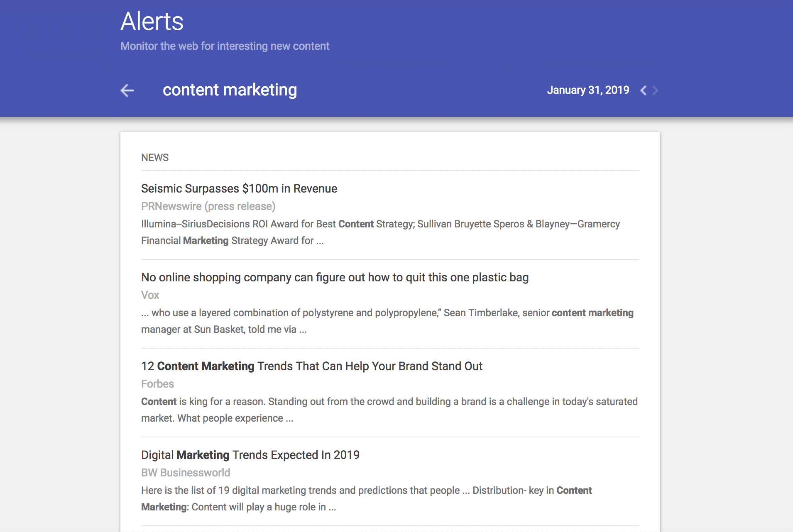
Task: Click the BW Businessworld source label
Action: pos(186,473)
